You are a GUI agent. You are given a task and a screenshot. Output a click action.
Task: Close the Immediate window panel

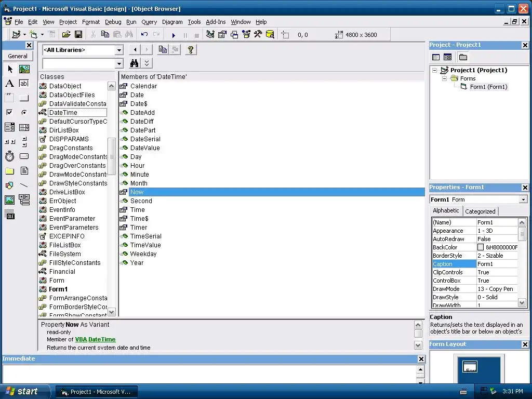click(421, 359)
